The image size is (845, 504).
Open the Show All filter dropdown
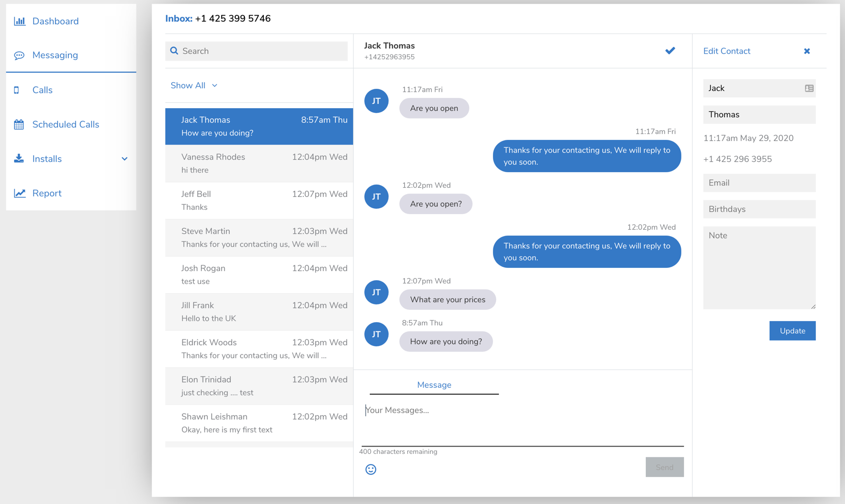pos(194,86)
